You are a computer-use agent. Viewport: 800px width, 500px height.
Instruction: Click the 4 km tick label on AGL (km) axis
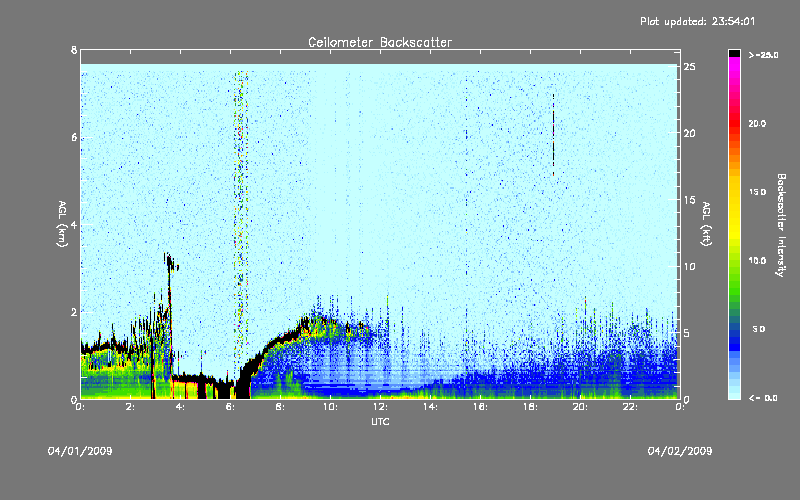pos(74,224)
